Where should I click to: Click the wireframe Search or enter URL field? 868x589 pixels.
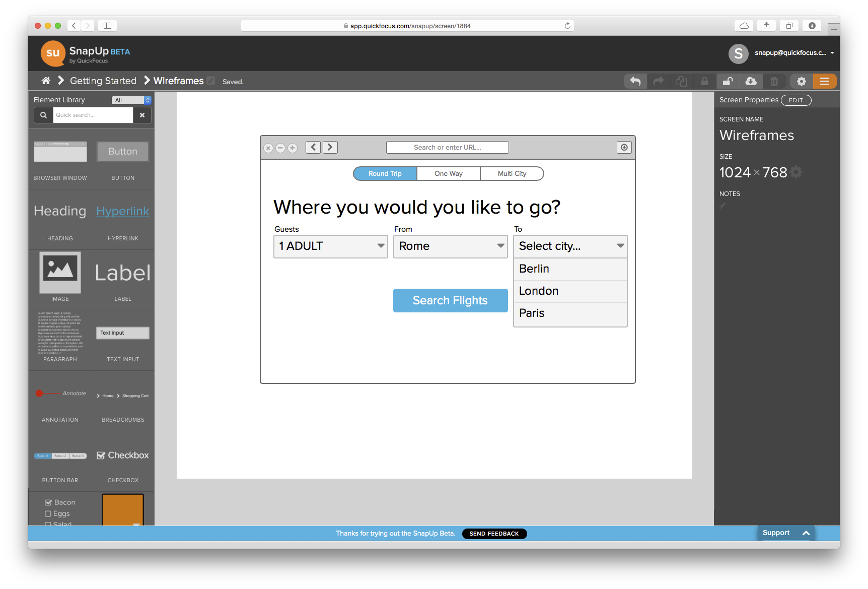448,147
